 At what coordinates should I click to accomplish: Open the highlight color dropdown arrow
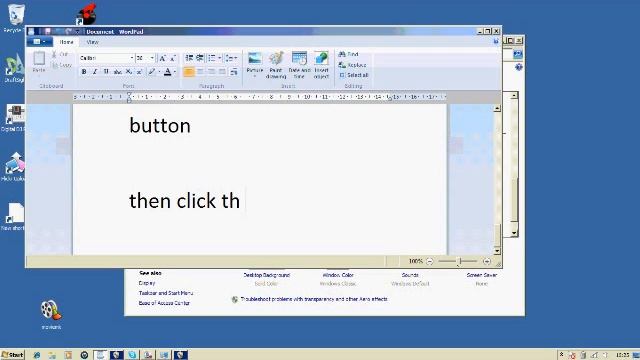click(x=159, y=72)
